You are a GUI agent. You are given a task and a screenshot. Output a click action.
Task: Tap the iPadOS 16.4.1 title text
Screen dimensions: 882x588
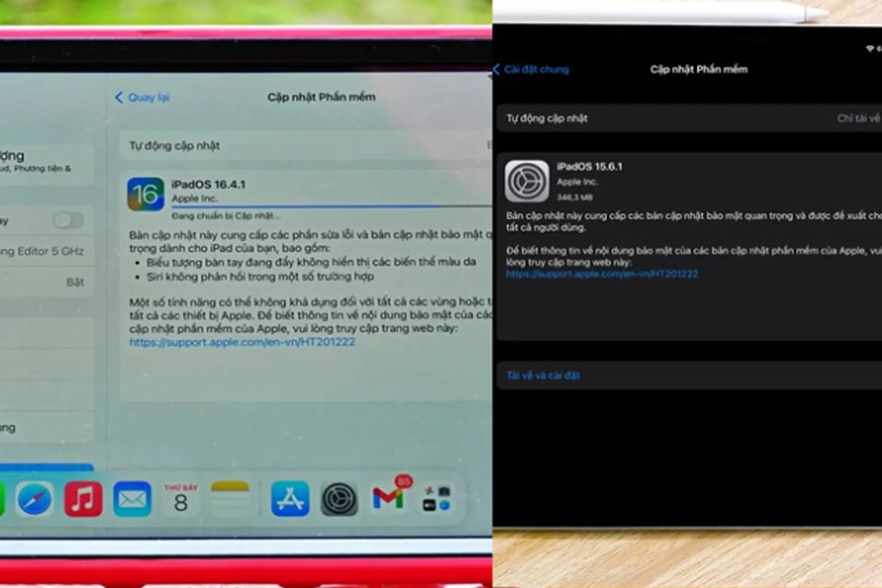[209, 185]
